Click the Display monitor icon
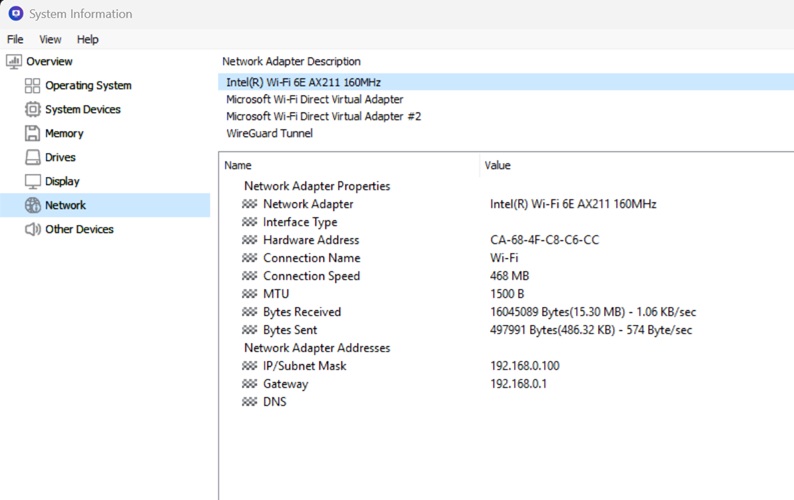This screenshot has height=500, width=794. pyautogui.click(x=32, y=182)
